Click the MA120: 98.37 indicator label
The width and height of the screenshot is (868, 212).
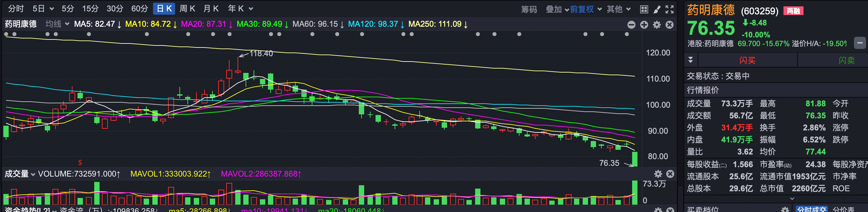(376, 24)
